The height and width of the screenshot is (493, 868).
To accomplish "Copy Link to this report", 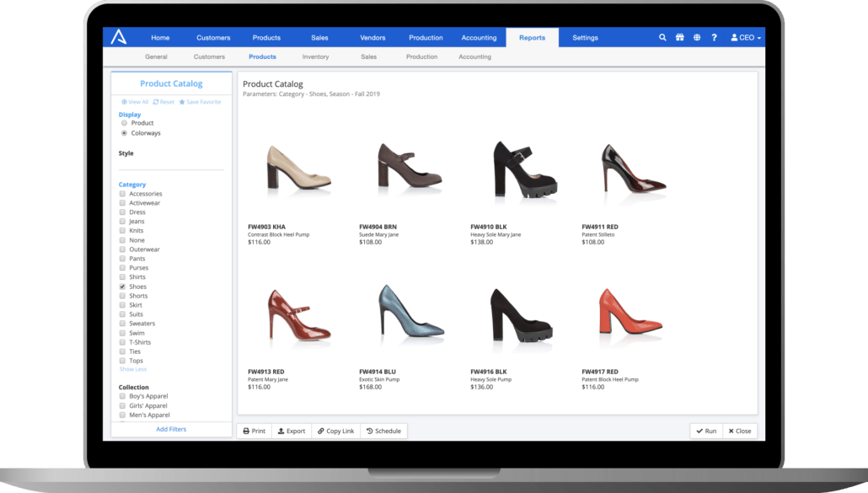I will tap(335, 431).
